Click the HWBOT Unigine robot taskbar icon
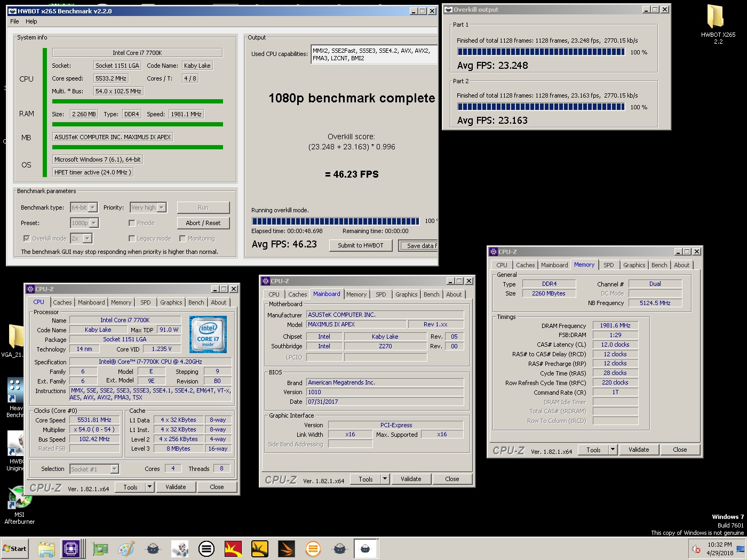Image resolution: width=747 pixels, height=560 pixels. coord(180,549)
